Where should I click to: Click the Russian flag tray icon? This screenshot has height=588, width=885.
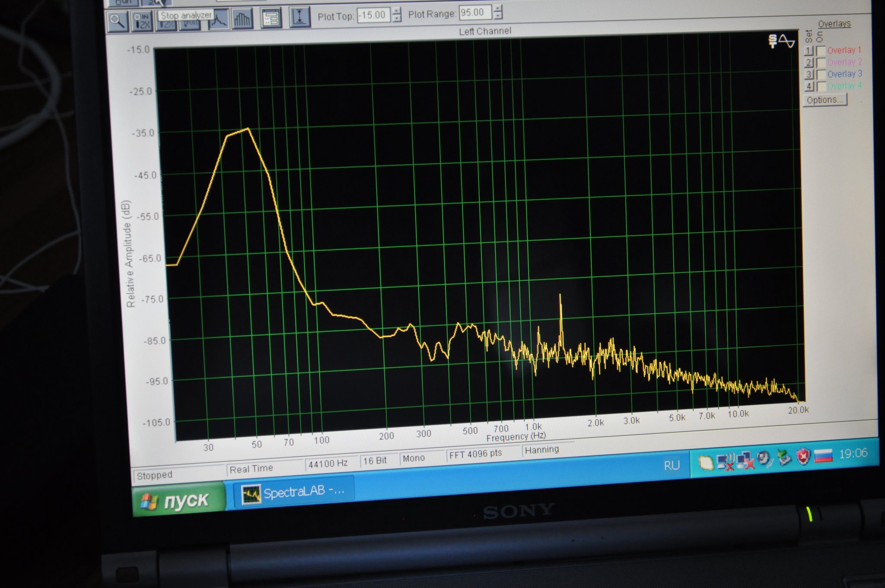[823, 455]
